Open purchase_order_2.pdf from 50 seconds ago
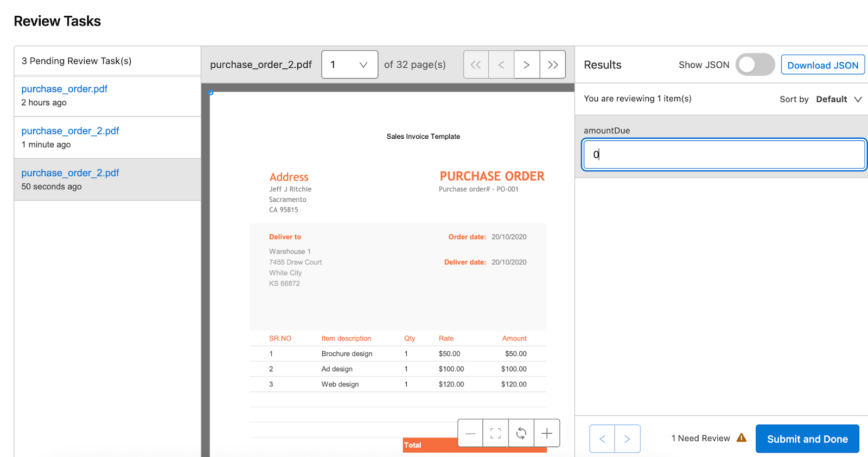Viewport: 868px width, 457px height. [x=107, y=179]
